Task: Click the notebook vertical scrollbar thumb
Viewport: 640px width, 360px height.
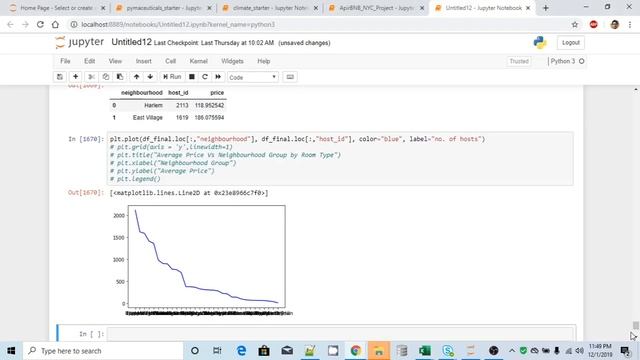Action: [x=636, y=325]
